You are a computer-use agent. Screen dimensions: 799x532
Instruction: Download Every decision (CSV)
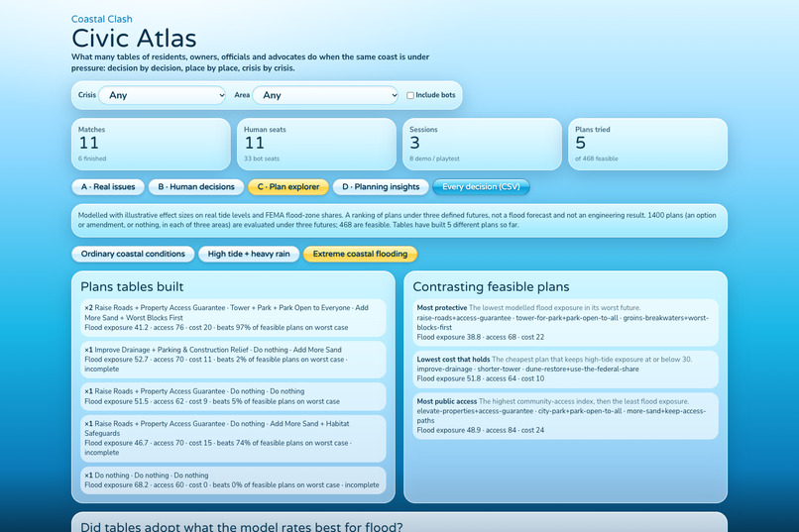pyautogui.click(x=481, y=187)
